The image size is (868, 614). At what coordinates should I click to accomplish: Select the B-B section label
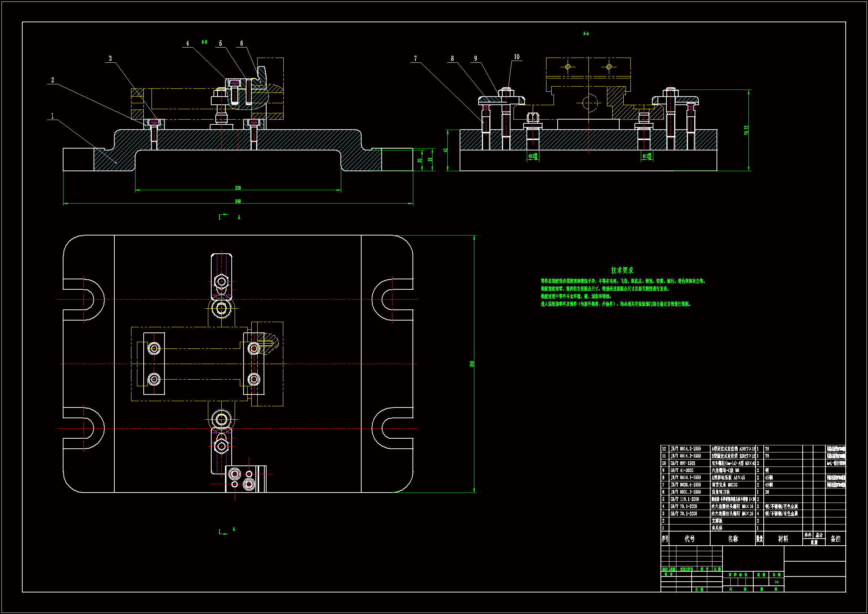pyautogui.click(x=204, y=42)
